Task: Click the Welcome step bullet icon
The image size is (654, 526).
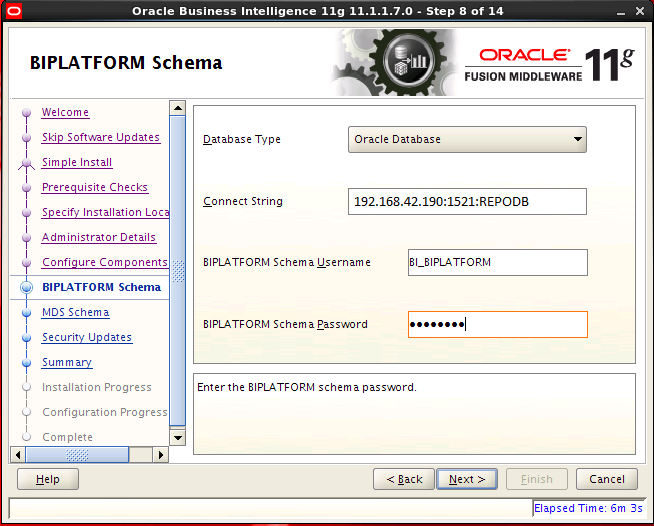Action: click(27, 113)
